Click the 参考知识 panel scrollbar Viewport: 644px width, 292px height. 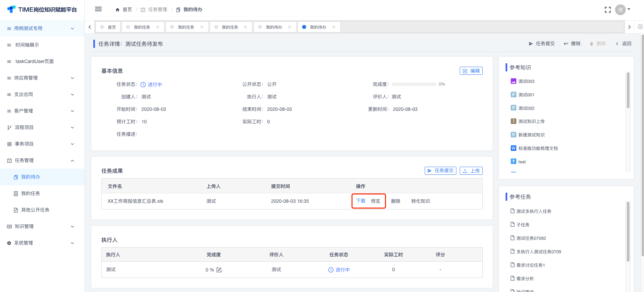click(x=628, y=90)
